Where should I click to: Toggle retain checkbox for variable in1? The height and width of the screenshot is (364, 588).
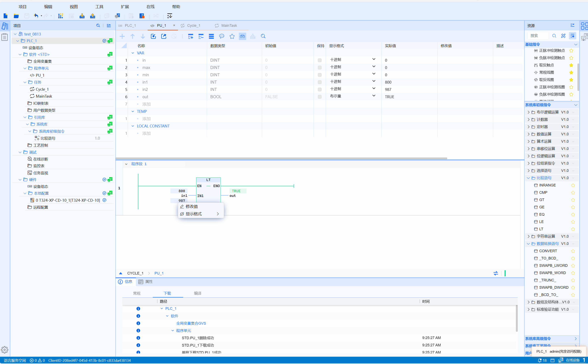click(319, 82)
